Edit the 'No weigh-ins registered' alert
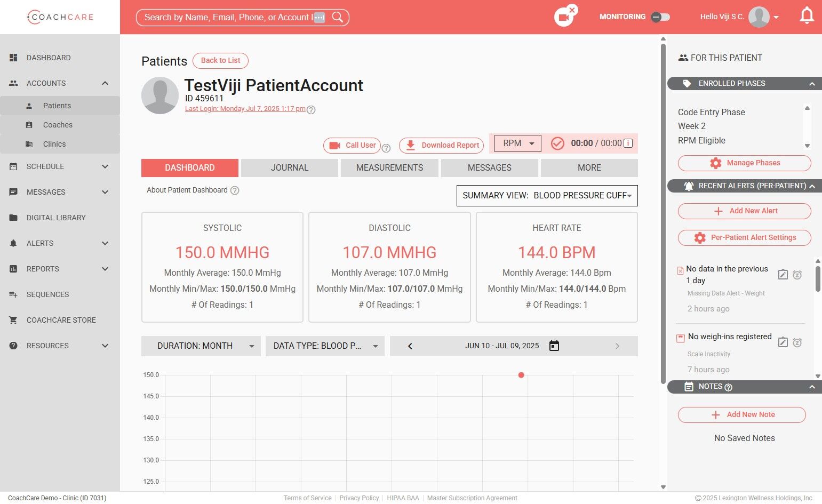This screenshot has height=504, width=822. point(783,342)
